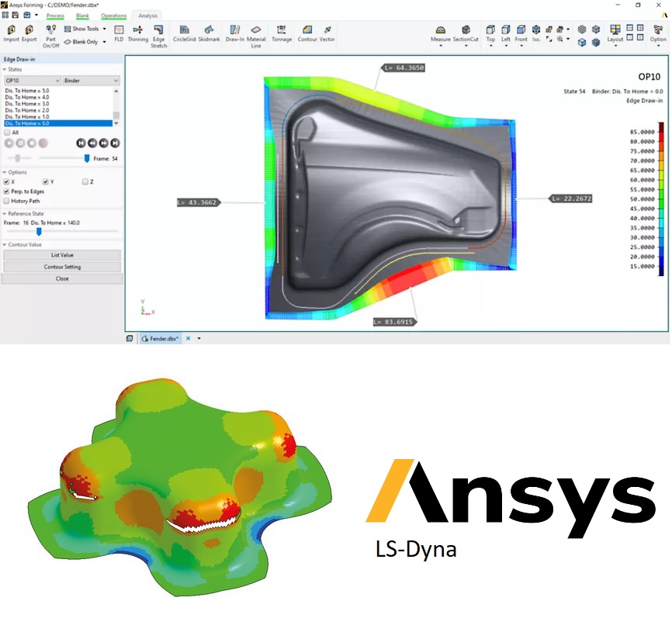
Task: Click the Draw-In analysis icon
Action: [235, 33]
